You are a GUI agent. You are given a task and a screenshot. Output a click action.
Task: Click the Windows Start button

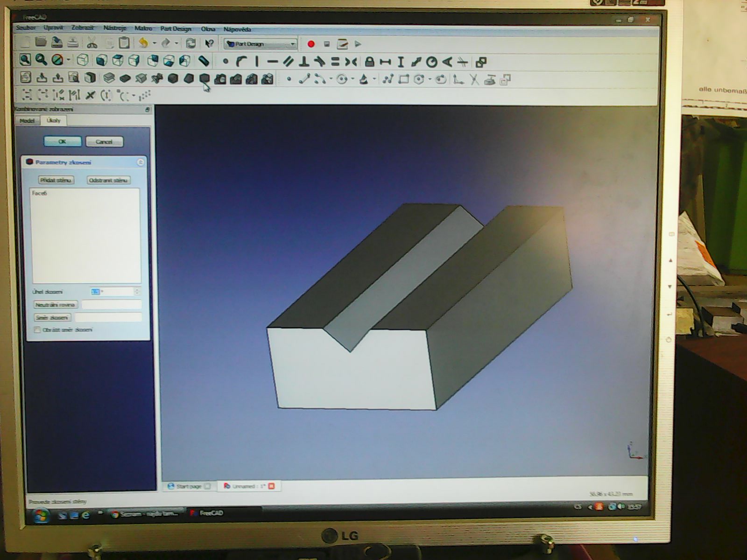(x=40, y=515)
